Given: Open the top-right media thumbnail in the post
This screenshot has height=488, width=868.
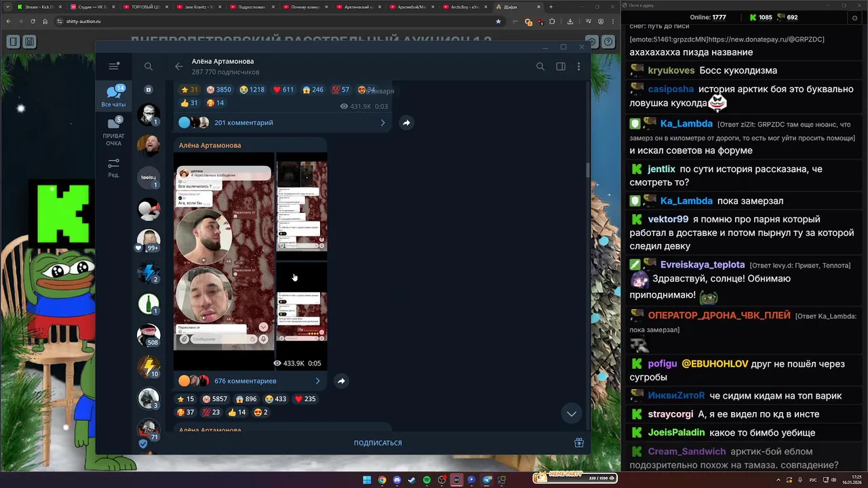Looking at the screenshot, I should point(302,206).
